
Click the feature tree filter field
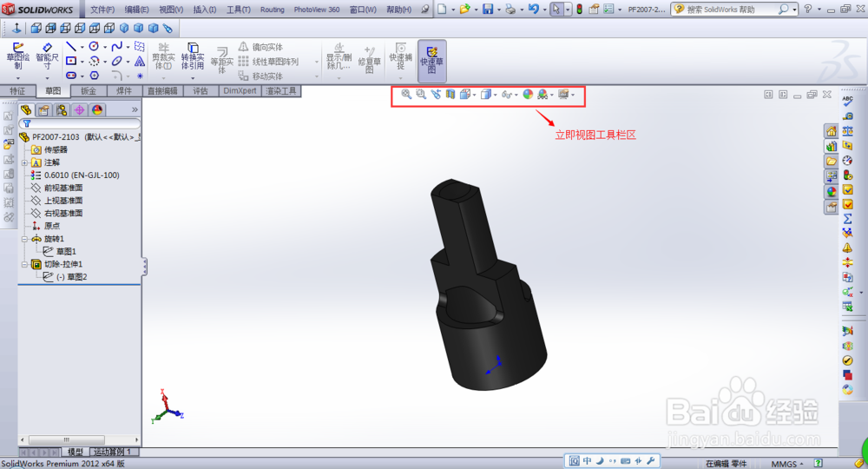(80, 123)
